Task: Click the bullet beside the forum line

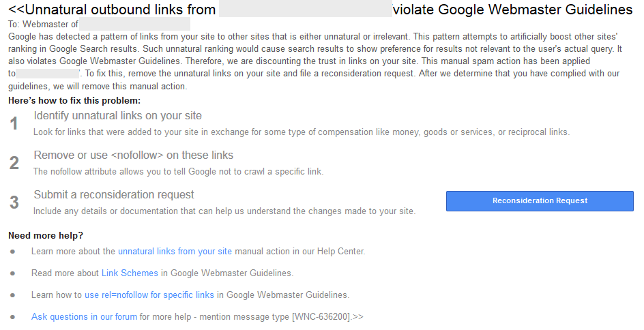Action: tap(12, 317)
